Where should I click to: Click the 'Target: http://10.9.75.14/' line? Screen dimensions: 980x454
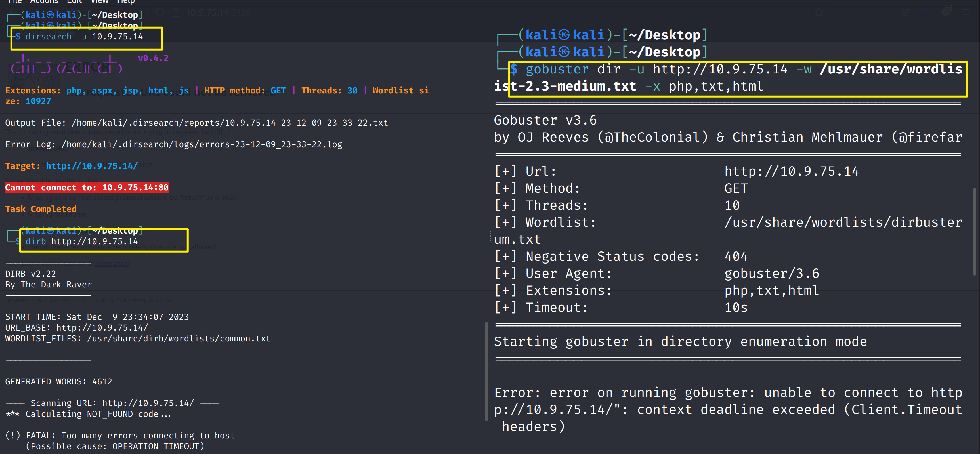pos(71,166)
